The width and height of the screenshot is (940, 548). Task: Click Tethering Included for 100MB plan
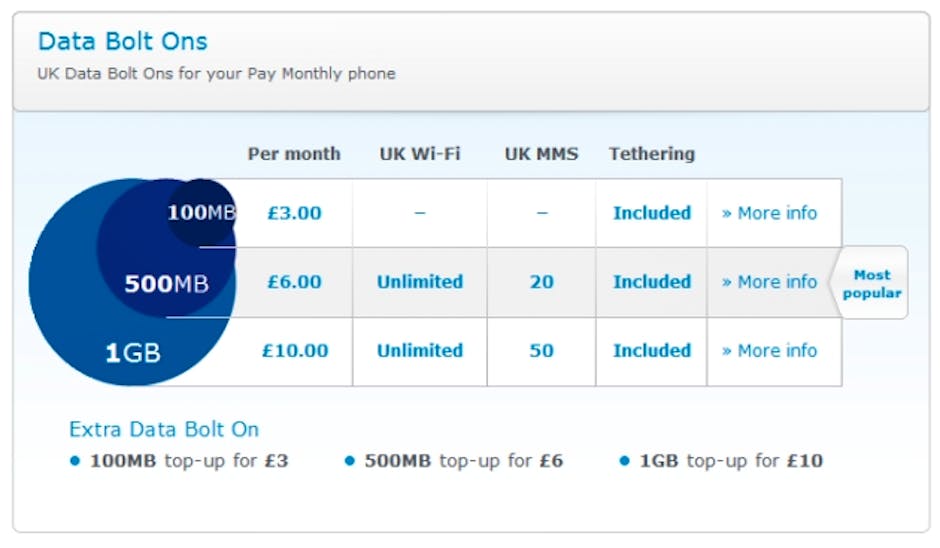point(652,213)
